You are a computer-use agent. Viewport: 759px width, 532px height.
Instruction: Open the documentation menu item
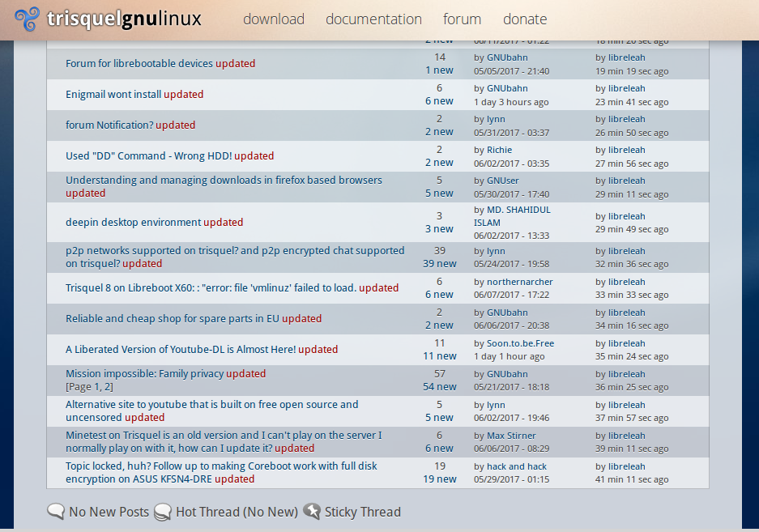coord(373,19)
